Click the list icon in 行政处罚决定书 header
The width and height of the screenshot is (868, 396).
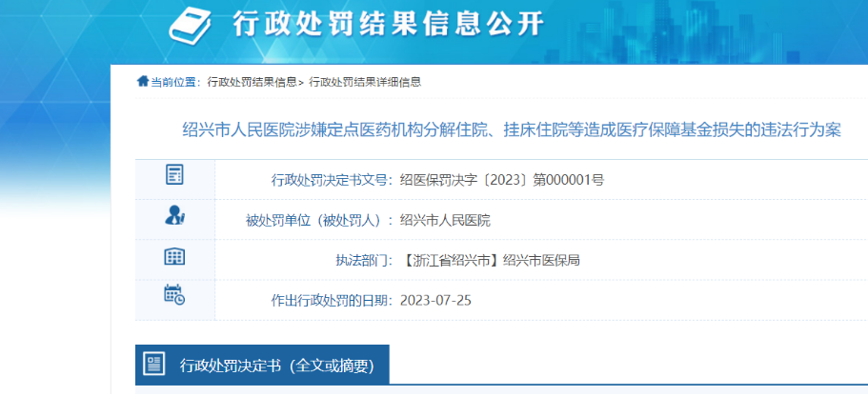(153, 364)
